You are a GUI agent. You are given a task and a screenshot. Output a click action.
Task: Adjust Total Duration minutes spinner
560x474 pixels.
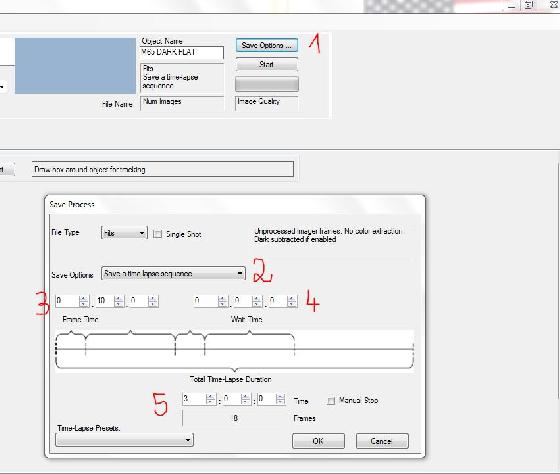point(237,399)
